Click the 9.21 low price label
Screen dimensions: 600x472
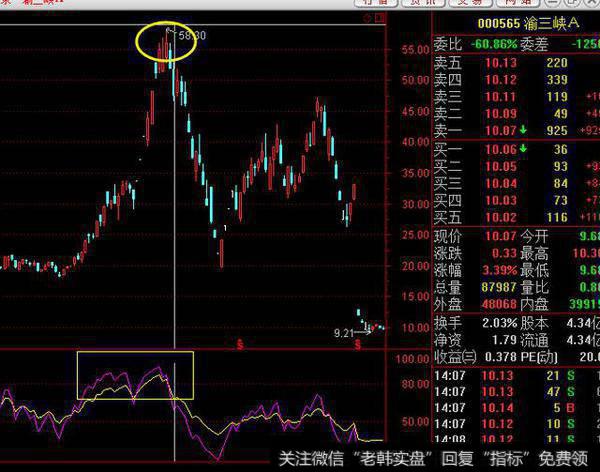pos(344,333)
